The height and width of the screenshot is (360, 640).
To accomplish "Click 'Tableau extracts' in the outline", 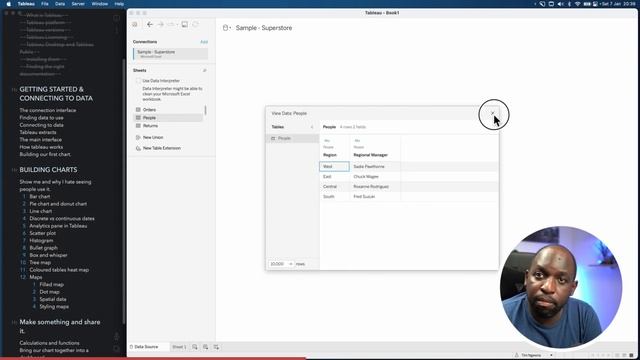I will click(38, 132).
